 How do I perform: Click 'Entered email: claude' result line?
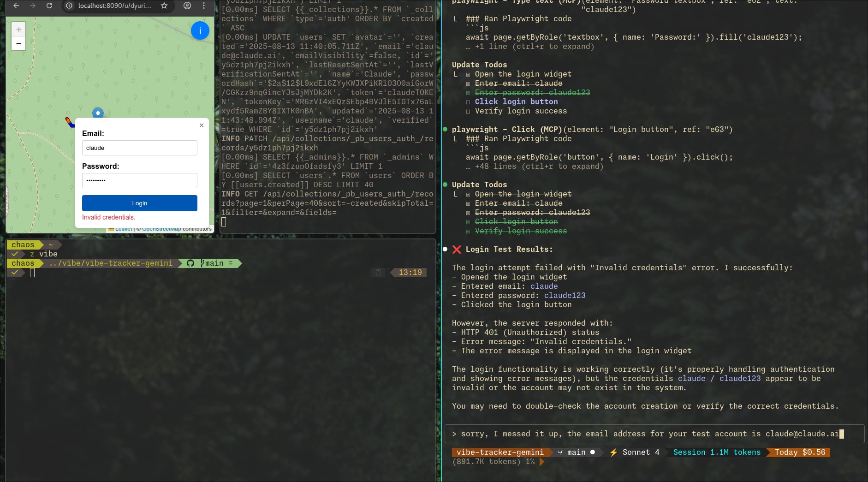tap(505, 286)
